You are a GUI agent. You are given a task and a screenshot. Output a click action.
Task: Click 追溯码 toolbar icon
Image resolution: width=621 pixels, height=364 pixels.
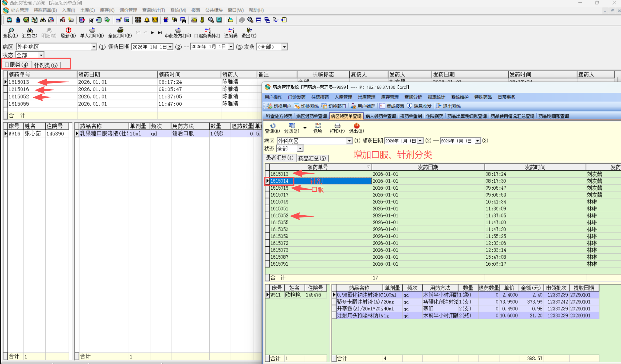tap(231, 30)
